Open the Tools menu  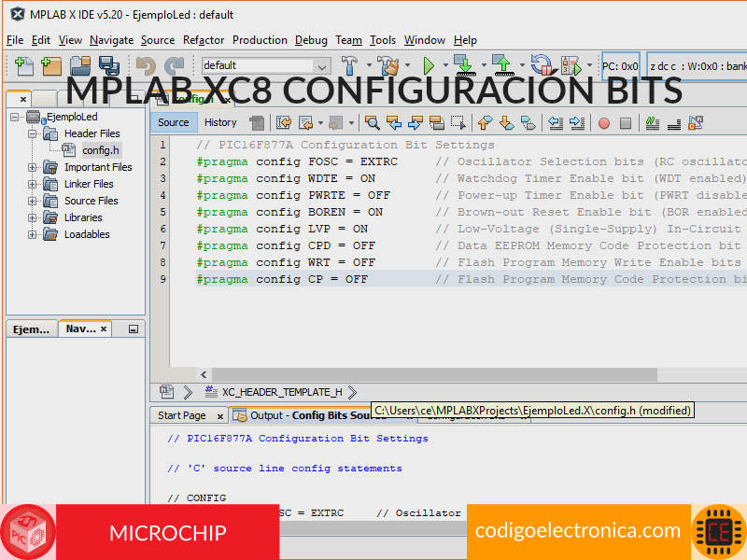(x=383, y=40)
